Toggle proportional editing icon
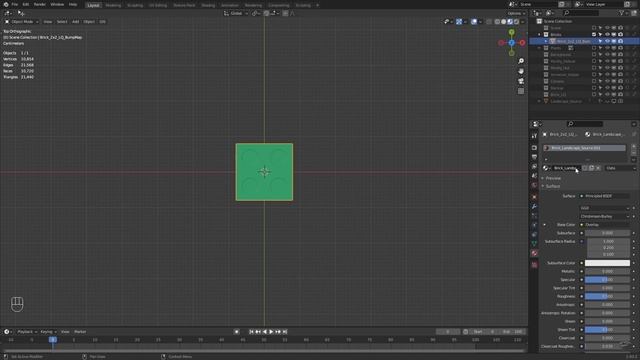Viewport: 640px width, 360px height. point(285,13)
